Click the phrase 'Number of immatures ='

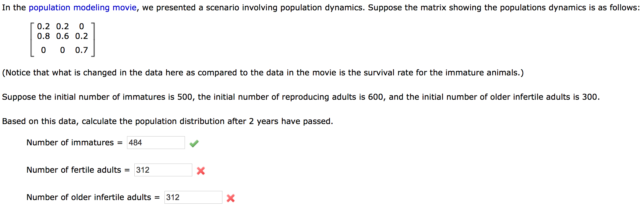[x=75, y=142]
